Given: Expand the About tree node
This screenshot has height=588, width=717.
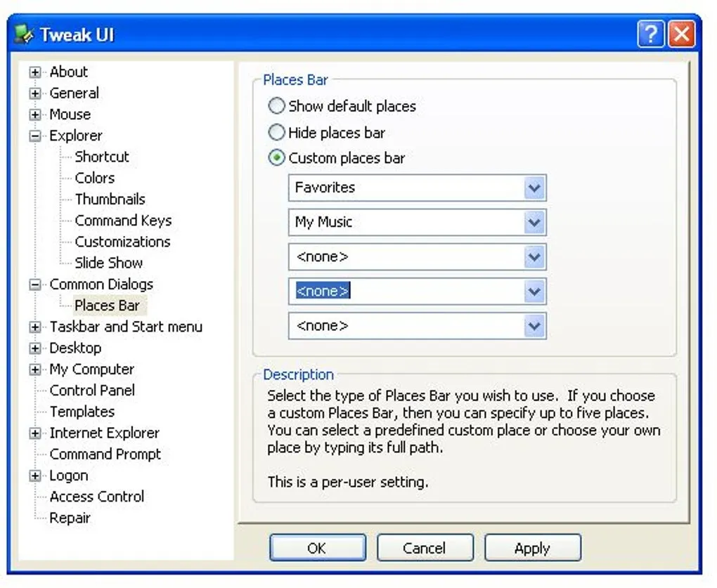Looking at the screenshot, I should click(34, 72).
